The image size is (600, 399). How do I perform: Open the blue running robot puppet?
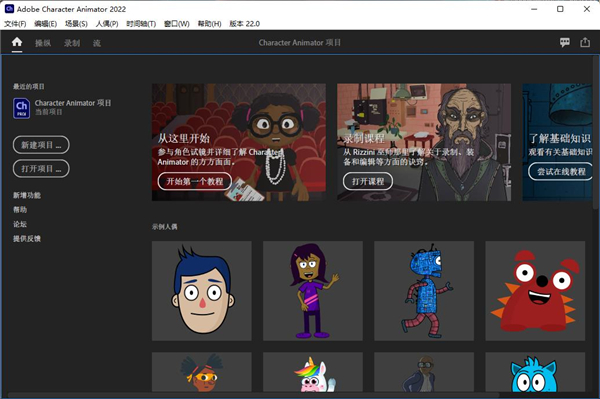424,291
